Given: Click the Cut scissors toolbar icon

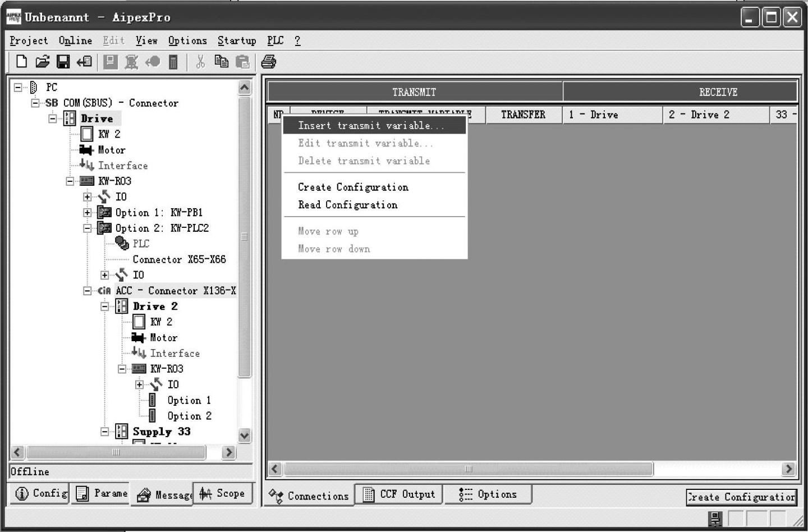Looking at the screenshot, I should (200, 62).
